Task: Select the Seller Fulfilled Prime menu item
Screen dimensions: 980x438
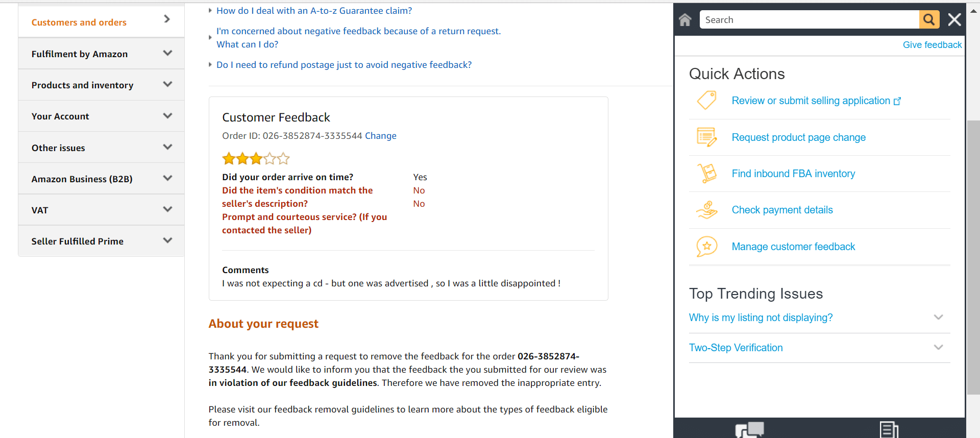Action: [101, 241]
